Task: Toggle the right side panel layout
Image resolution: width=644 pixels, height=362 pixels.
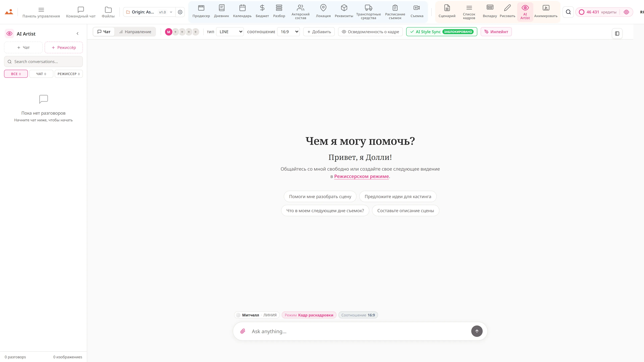Action: 617,34
